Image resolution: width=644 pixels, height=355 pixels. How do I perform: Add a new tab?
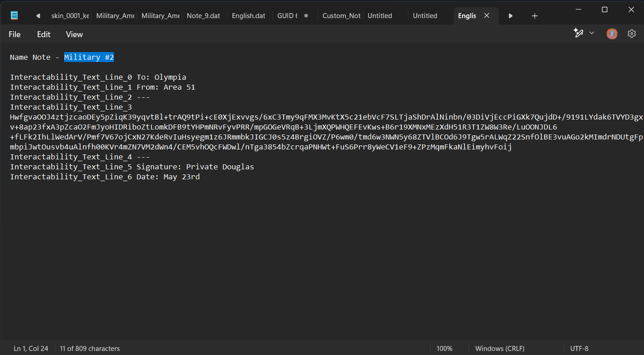tap(535, 16)
